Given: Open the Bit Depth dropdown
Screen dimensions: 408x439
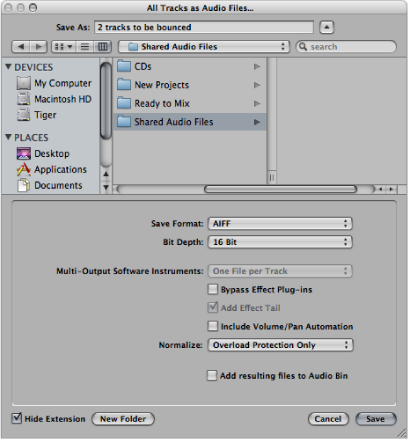Looking at the screenshot, I should tap(280, 242).
